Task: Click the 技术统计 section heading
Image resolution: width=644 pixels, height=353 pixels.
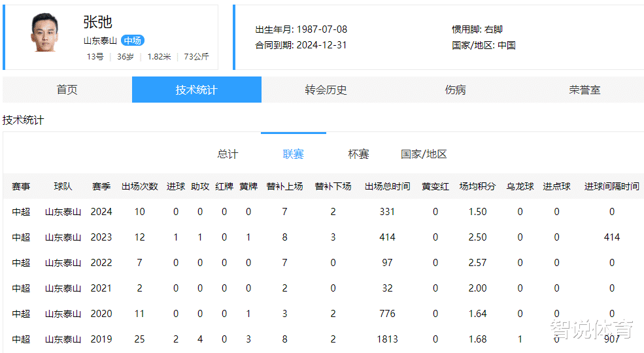Action: click(x=23, y=120)
